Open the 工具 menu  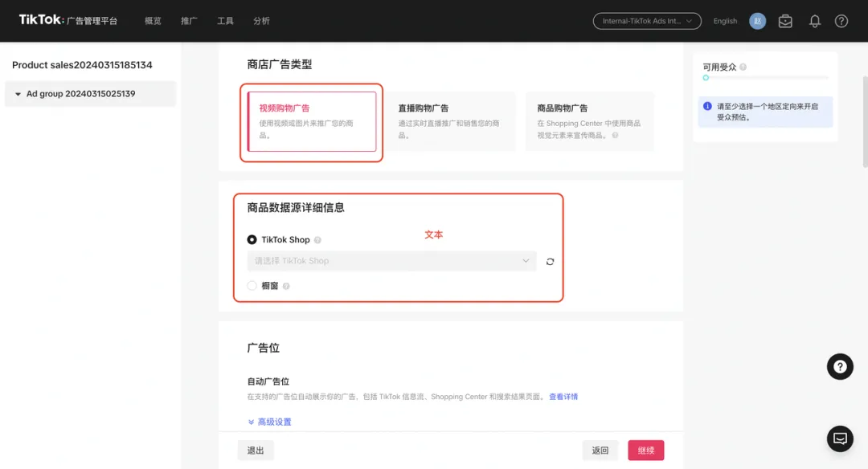(225, 21)
